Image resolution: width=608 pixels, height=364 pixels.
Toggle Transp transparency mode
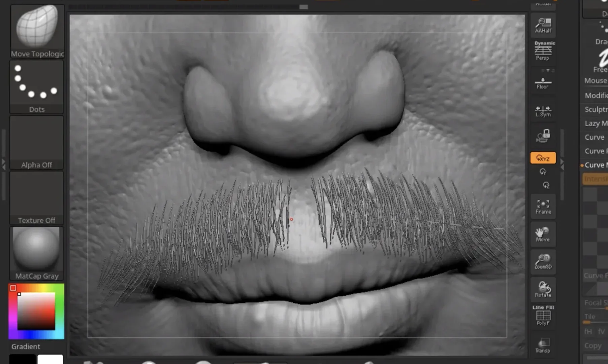tap(543, 346)
